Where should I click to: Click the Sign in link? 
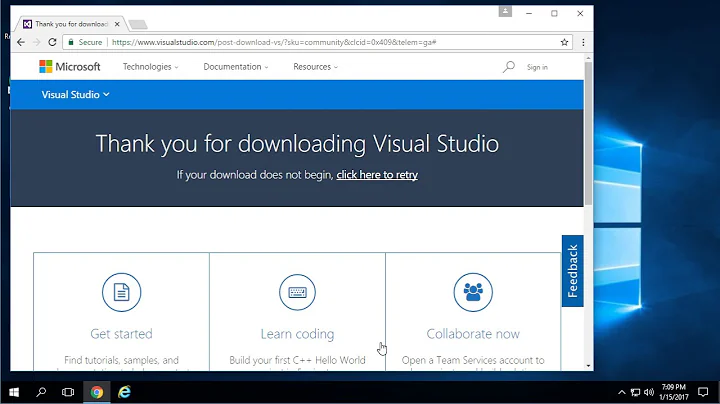[537, 67]
